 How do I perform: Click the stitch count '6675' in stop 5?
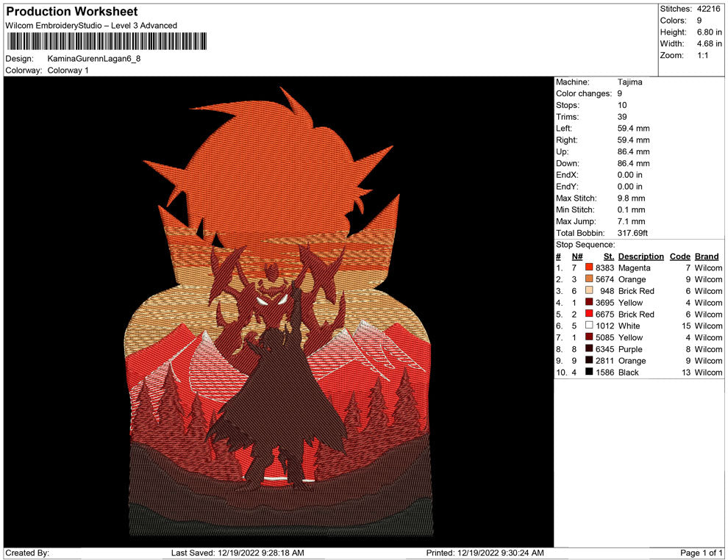pyautogui.click(x=604, y=314)
